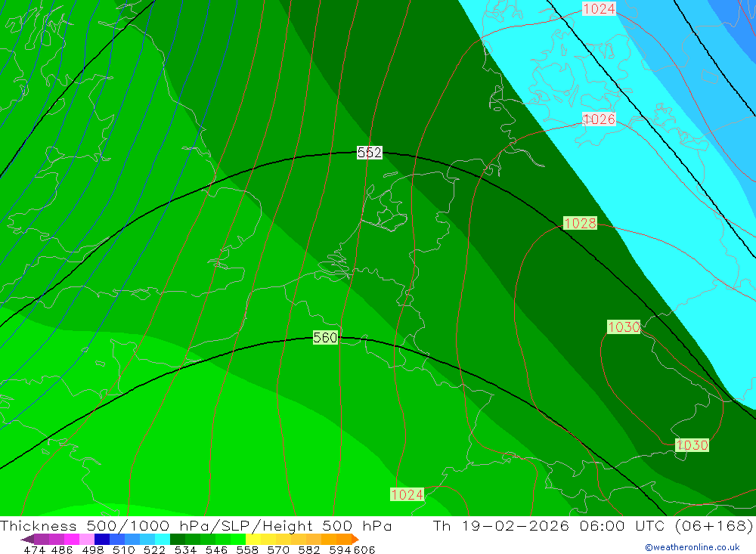The image size is (756, 554).
Task: Click the 560 height contour label
Action: (x=325, y=338)
